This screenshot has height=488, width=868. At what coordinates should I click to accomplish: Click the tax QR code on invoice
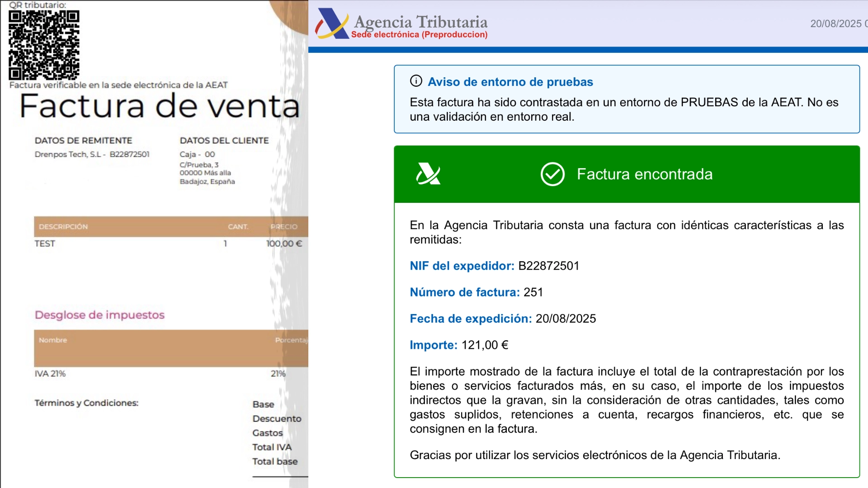44,45
